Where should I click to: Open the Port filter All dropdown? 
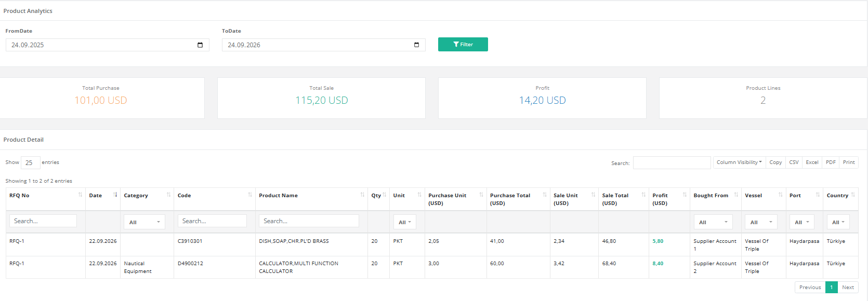(802, 222)
